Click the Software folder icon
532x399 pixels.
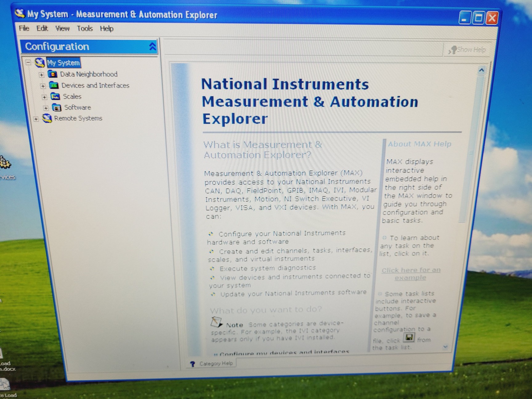(x=57, y=107)
